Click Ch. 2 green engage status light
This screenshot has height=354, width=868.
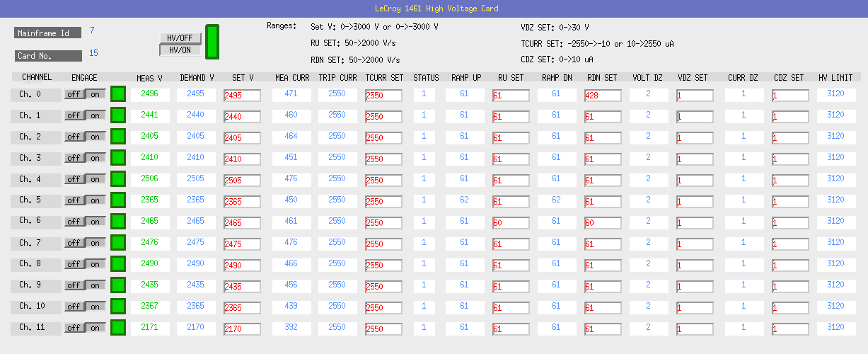coord(118,137)
